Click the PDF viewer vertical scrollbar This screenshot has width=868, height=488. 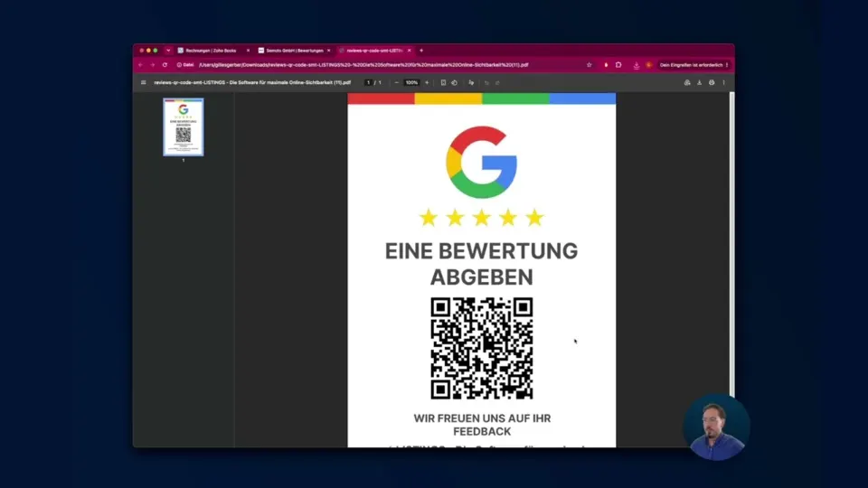(x=731, y=243)
